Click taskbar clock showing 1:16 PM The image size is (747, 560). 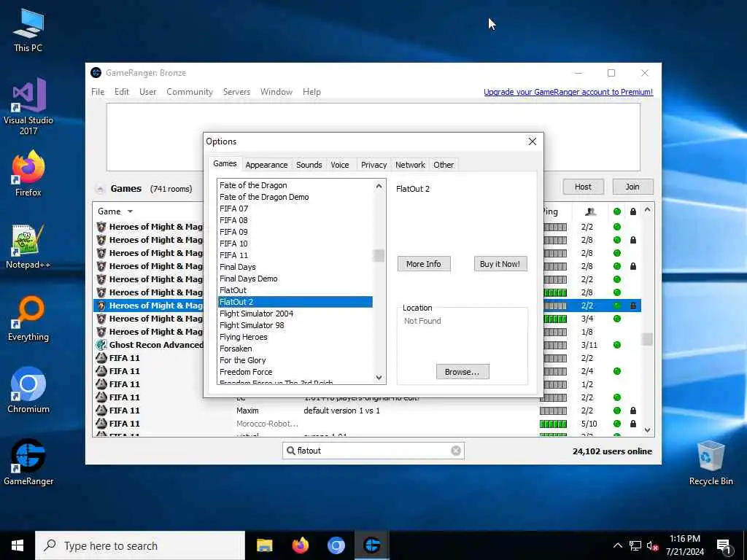(684, 545)
